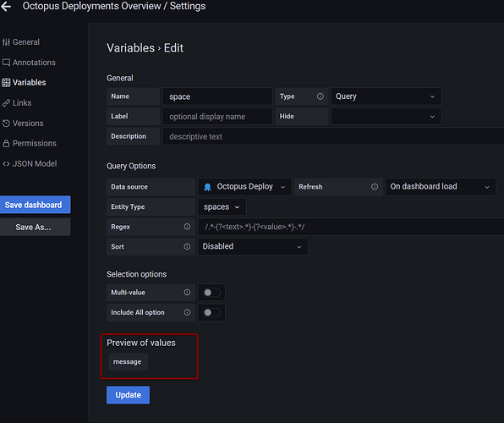The height and width of the screenshot is (423, 504).
Task: Show info tooltip for Type field
Action: [x=320, y=96]
